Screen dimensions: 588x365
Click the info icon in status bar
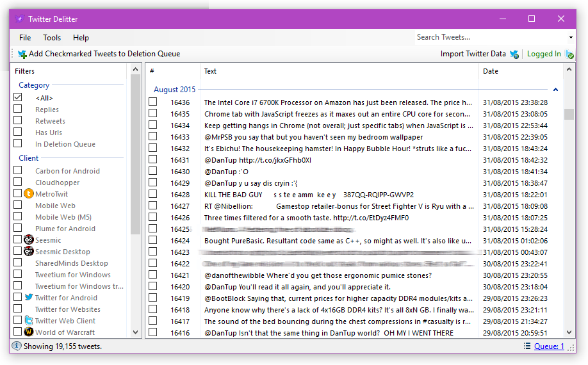click(16, 346)
